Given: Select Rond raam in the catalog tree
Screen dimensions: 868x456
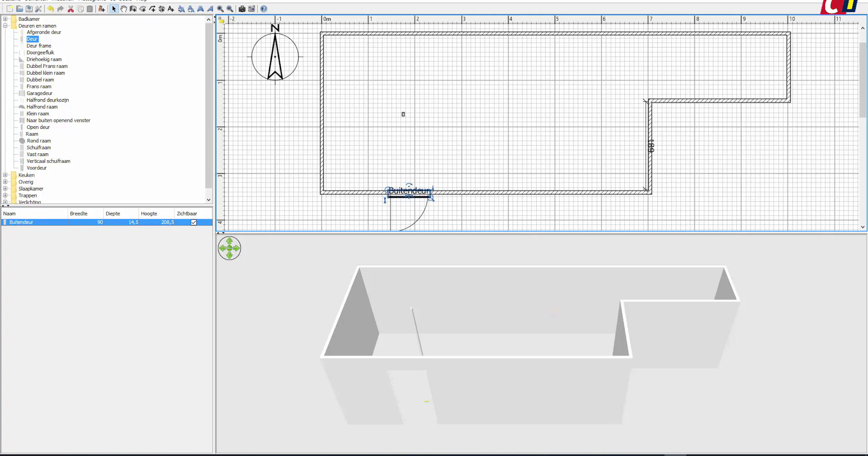Looking at the screenshot, I should click(39, 141).
